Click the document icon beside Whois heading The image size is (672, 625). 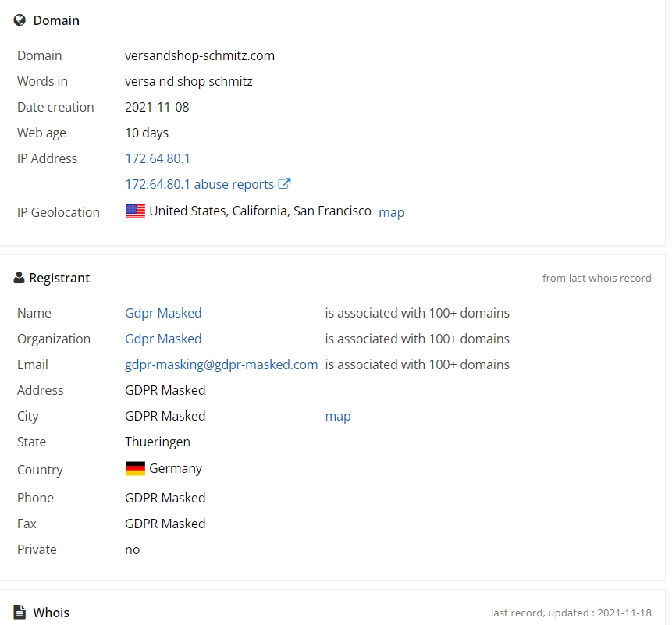coord(20,613)
